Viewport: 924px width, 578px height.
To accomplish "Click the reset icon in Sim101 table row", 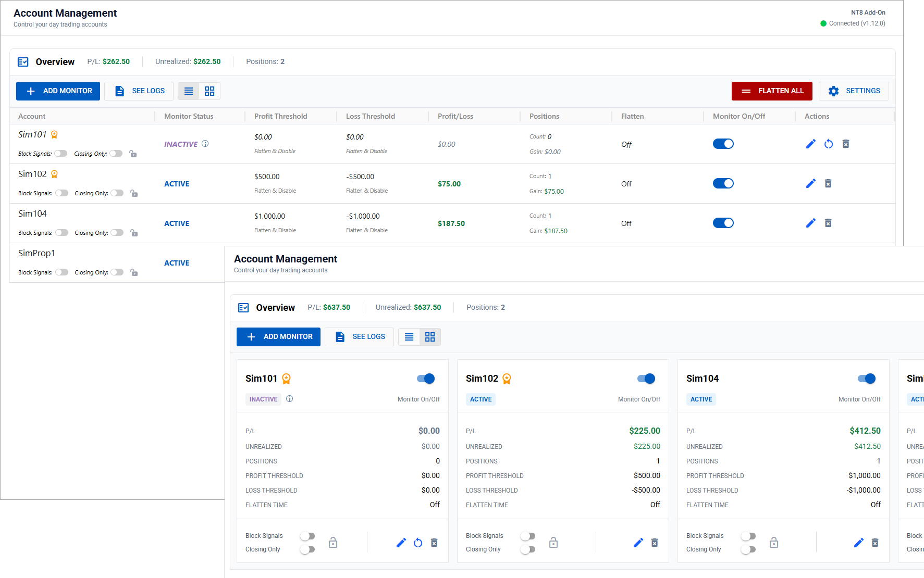I will [x=828, y=144].
